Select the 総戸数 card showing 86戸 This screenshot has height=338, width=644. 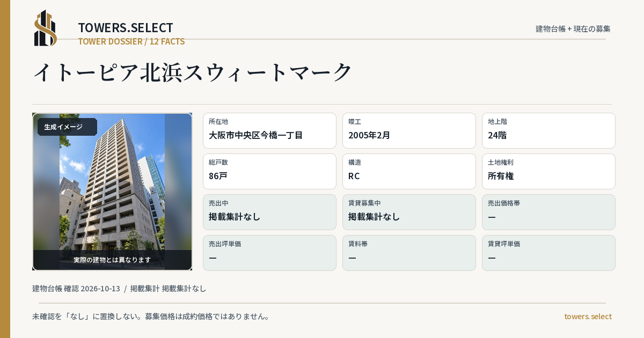pyautogui.click(x=269, y=171)
